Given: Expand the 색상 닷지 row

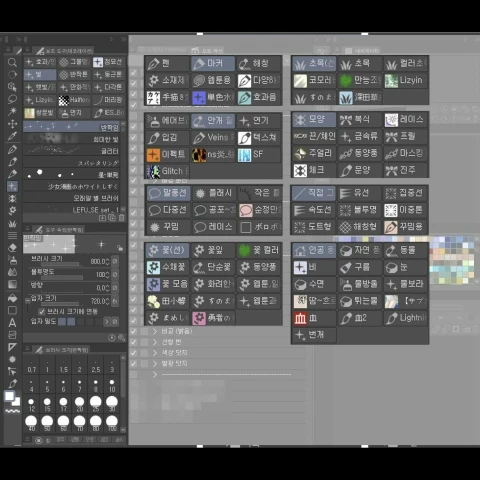Looking at the screenshot, I should tap(155, 353).
